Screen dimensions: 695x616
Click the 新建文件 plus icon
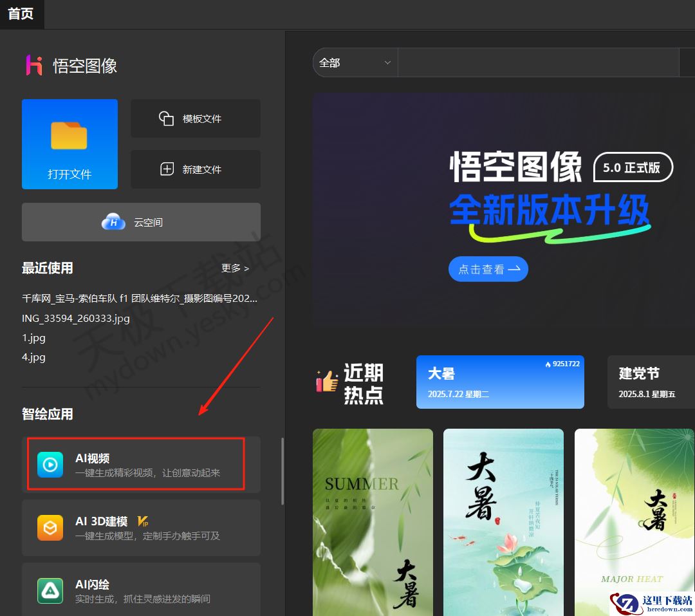tap(167, 169)
